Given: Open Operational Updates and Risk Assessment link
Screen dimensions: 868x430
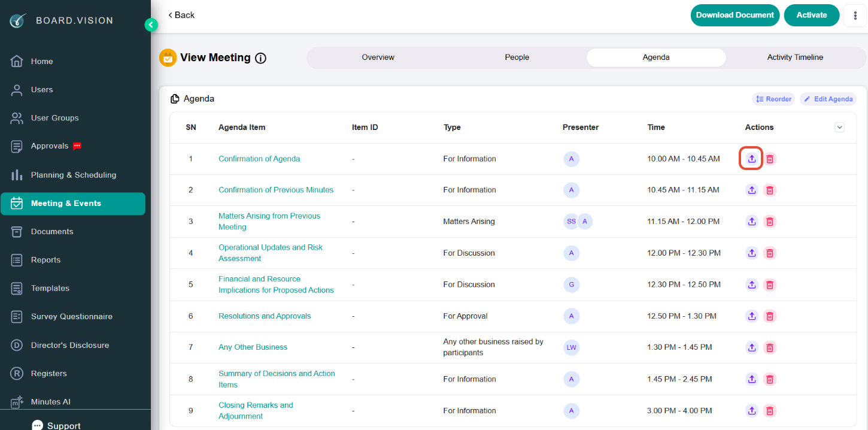Looking at the screenshot, I should (x=271, y=253).
